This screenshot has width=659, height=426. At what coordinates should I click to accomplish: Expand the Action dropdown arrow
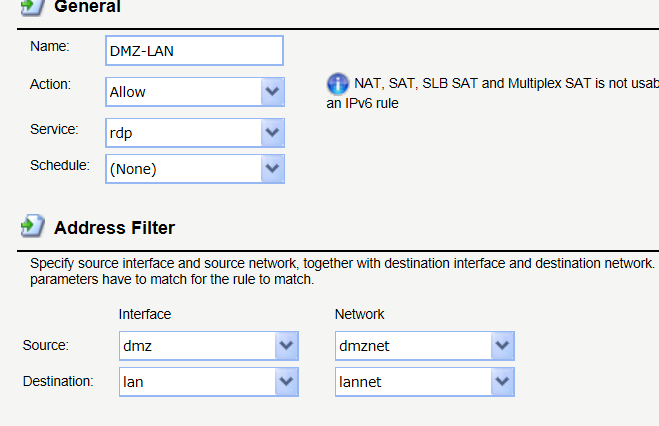(x=272, y=92)
